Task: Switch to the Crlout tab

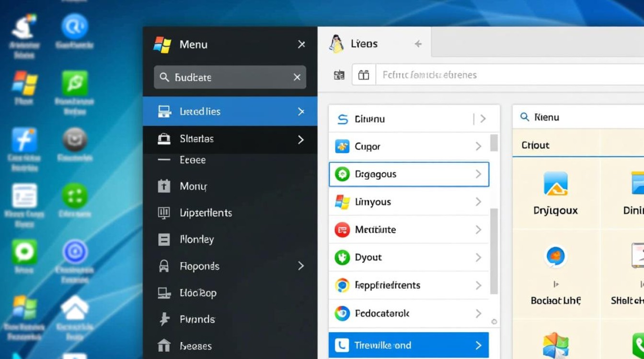Action: (535, 145)
